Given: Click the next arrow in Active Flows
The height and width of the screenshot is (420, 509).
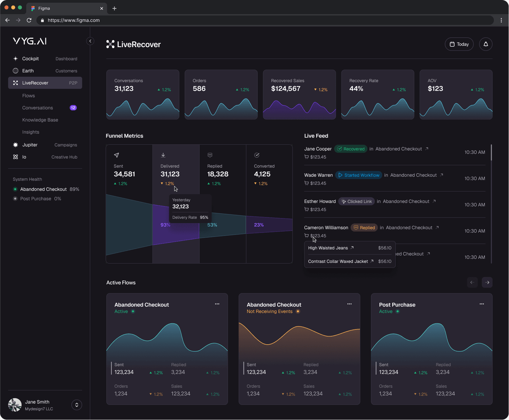Looking at the screenshot, I should [x=487, y=282].
